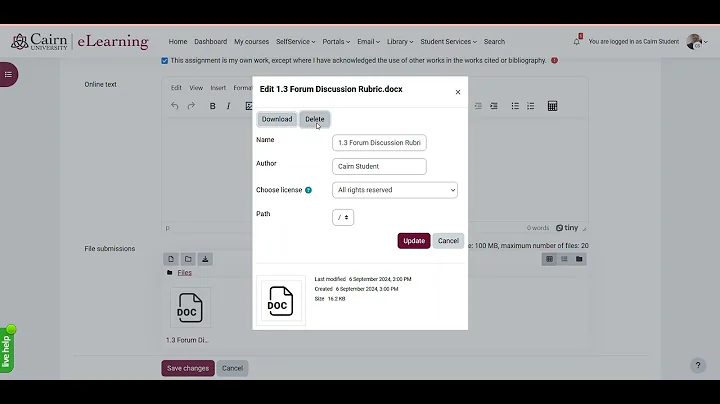Open Dashboard in navigation
This screenshot has width=720, height=404.
[211, 41]
